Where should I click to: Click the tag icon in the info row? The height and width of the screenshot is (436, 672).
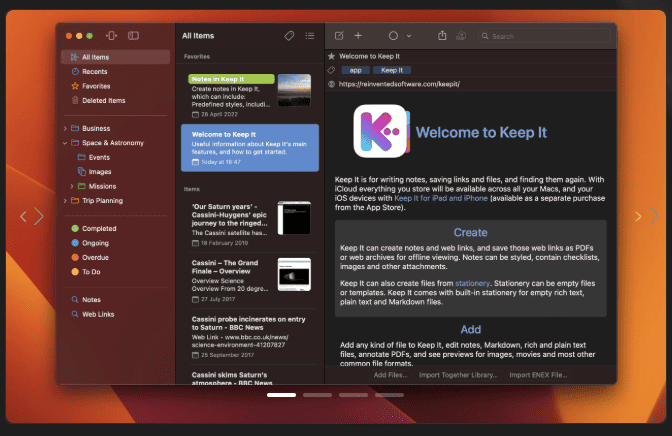pos(331,70)
